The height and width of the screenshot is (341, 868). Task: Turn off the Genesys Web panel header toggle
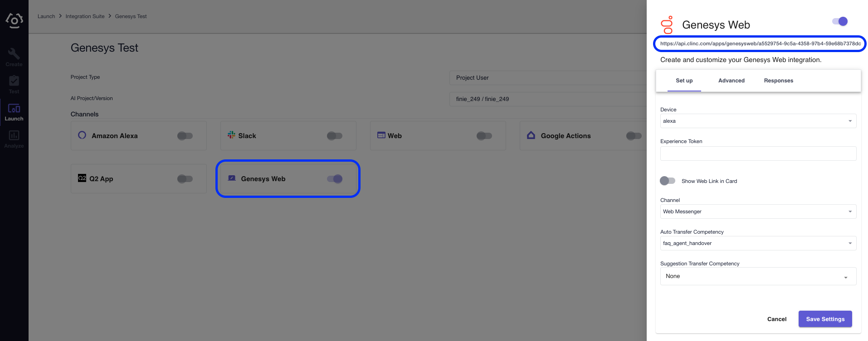tap(840, 21)
